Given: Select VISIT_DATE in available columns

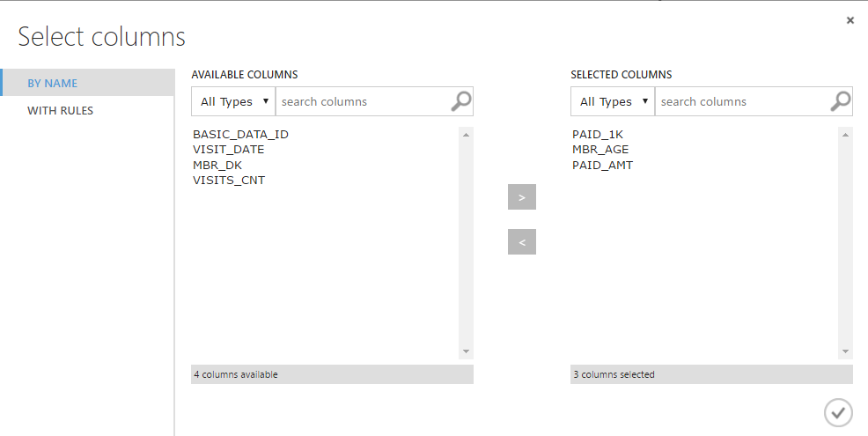Looking at the screenshot, I should pyautogui.click(x=228, y=150).
